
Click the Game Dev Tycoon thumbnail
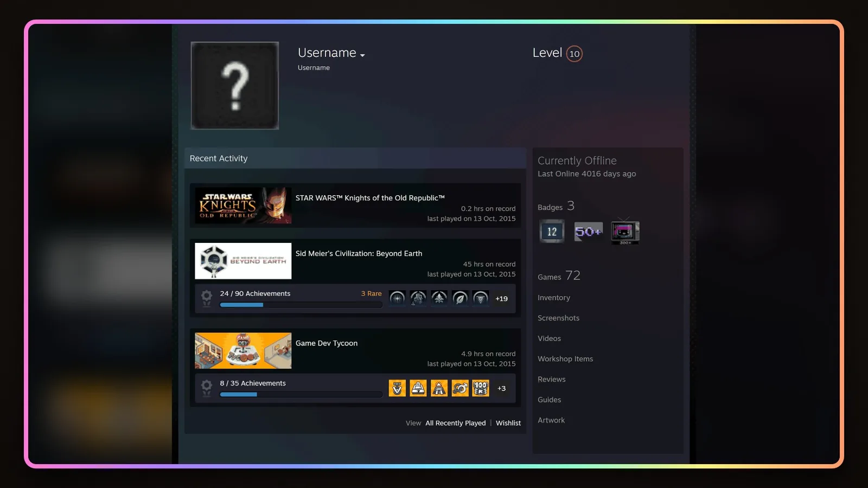[243, 351]
